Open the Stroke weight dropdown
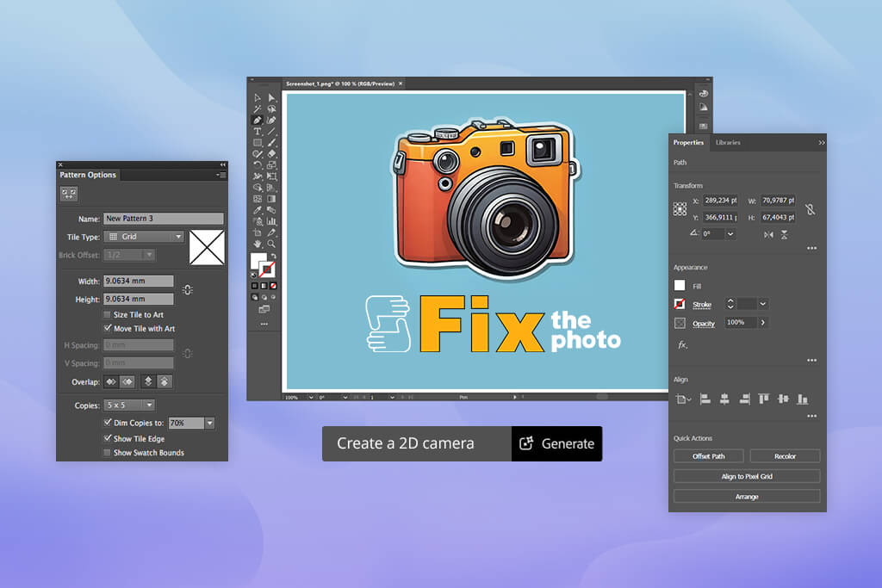The image size is (882, 588). tap(763, 304)
